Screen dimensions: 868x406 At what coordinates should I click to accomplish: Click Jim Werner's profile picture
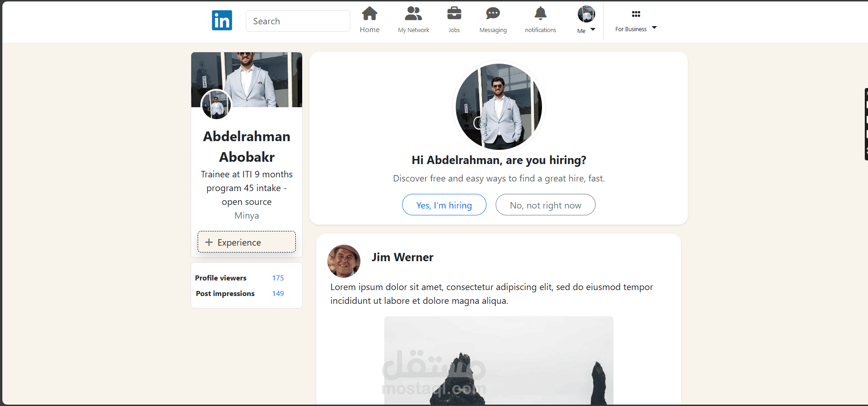coord(344,261)
